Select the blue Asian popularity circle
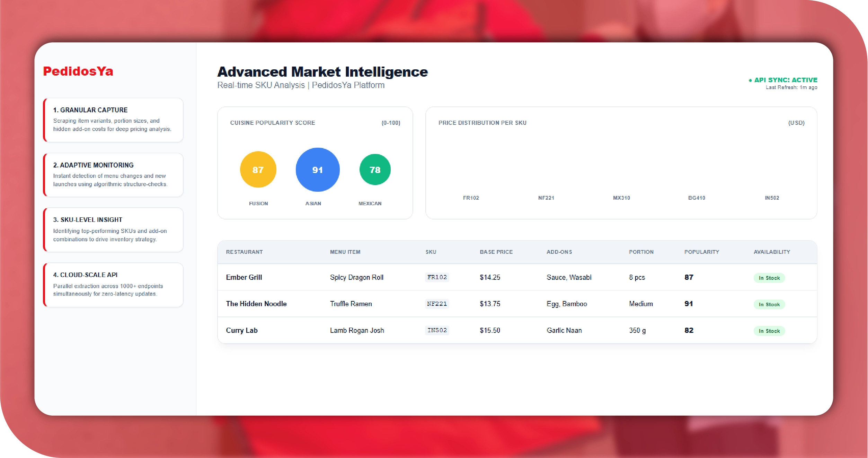Viewport: 868px width, 458px height. [317, 170]
